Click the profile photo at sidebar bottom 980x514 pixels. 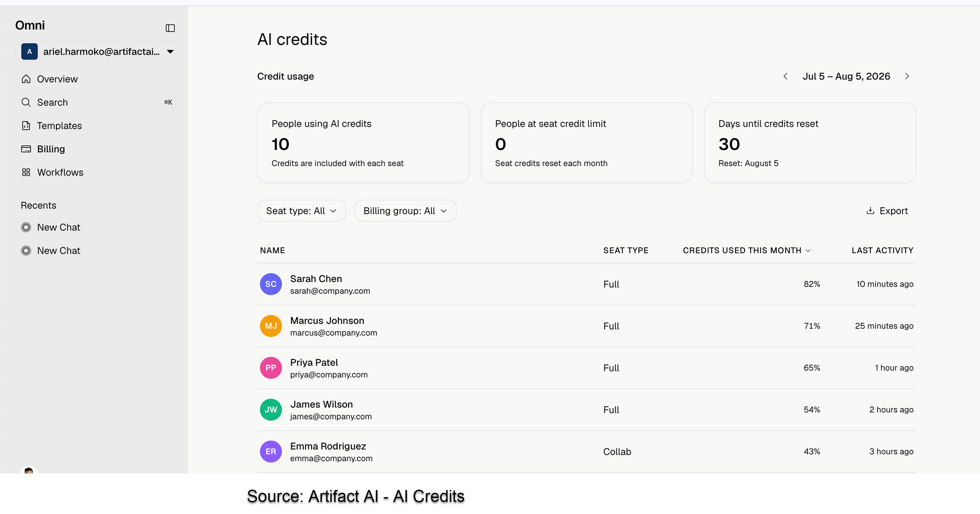[x=29, y=472]
